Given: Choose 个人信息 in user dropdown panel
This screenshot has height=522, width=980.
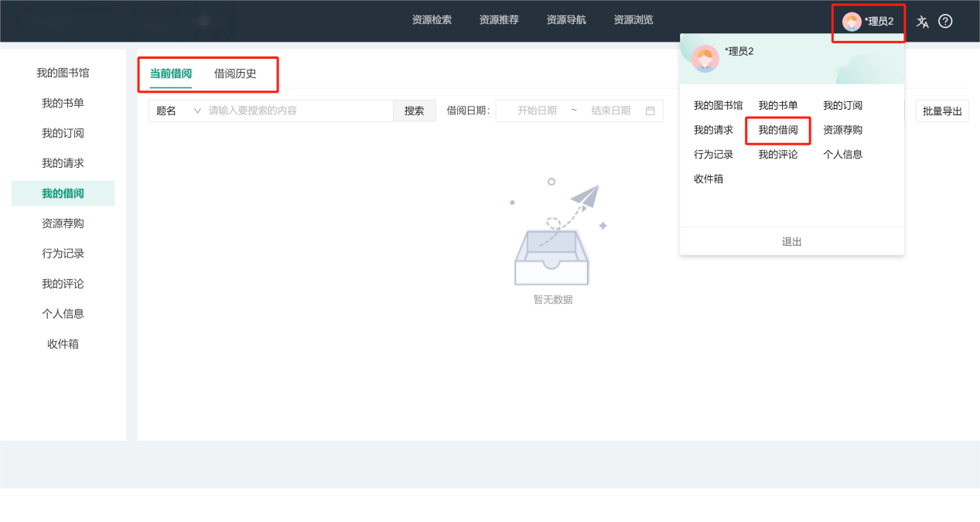Looking at the screenshot, I should 842,155.
